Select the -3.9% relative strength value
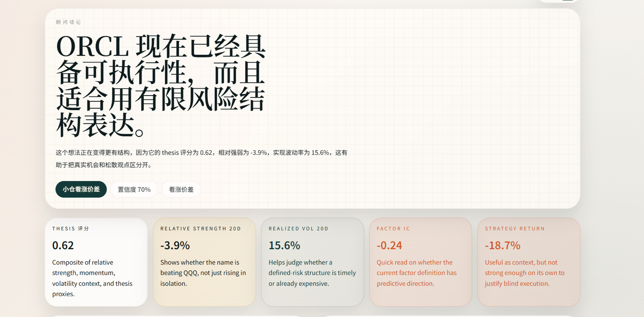The image size is (644, 317). pyautogui.click(x=175, y=245)
